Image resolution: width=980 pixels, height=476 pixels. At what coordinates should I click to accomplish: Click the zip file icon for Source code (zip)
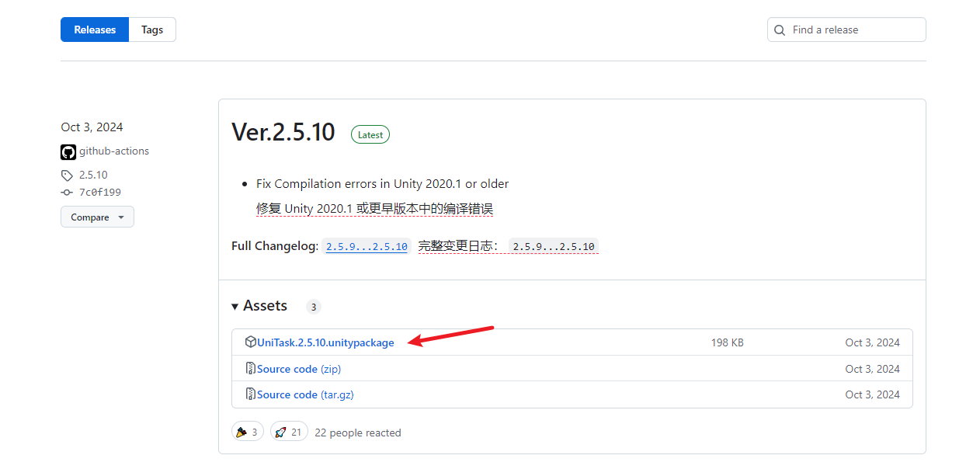(251, 369)
